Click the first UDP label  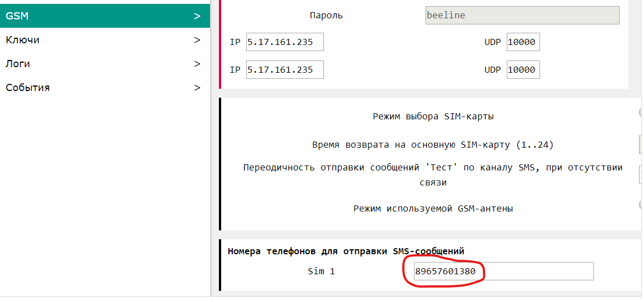492,42
